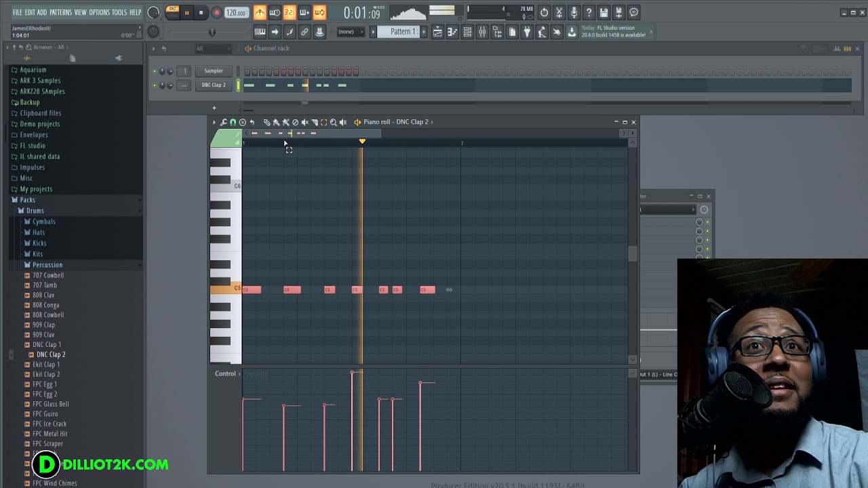Click the microphone one-click recording icon
The height and width of the screenshot is (488, 868).
click(574, 12)
